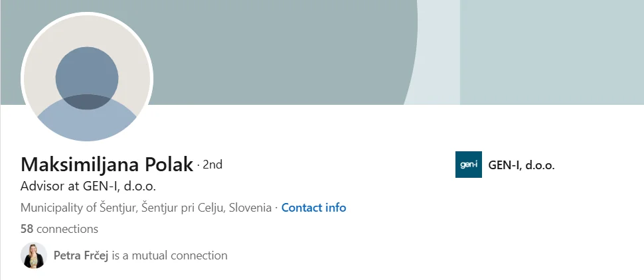This screenshot has height=280, width=644.
Task: Click the Šentjur pri Celju location segment
Action: point(183,208)
